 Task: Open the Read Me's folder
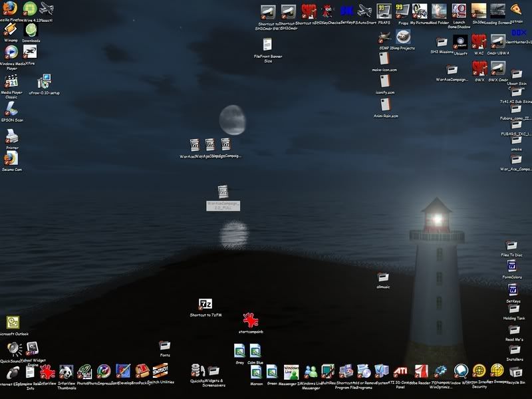pos(514,330)
